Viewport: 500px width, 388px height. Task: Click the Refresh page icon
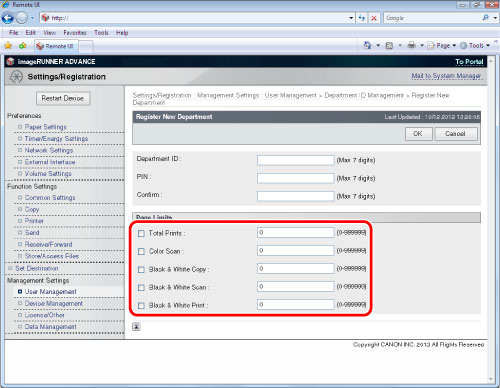tap(362, 18)
